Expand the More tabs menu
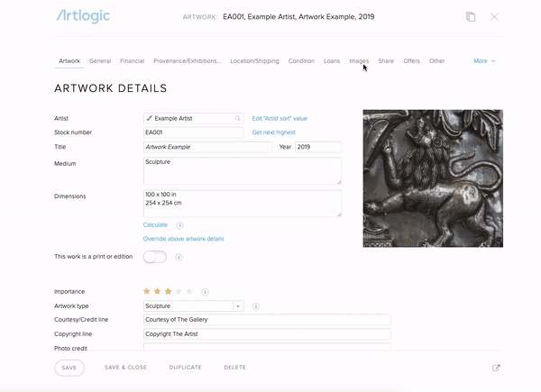The image size is (541, 392). tap(484, 61)
